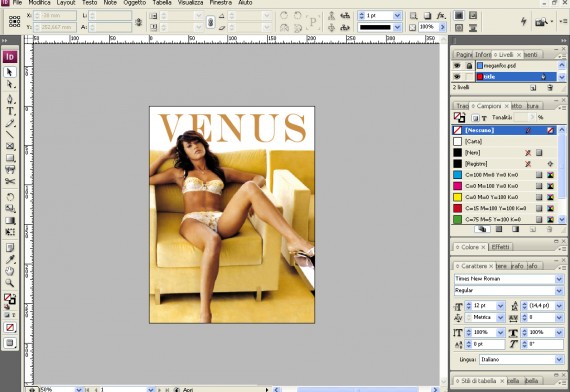Select the Rectangle Frame tool
Viewport: 570px width, 392px height.
point(10,146)
